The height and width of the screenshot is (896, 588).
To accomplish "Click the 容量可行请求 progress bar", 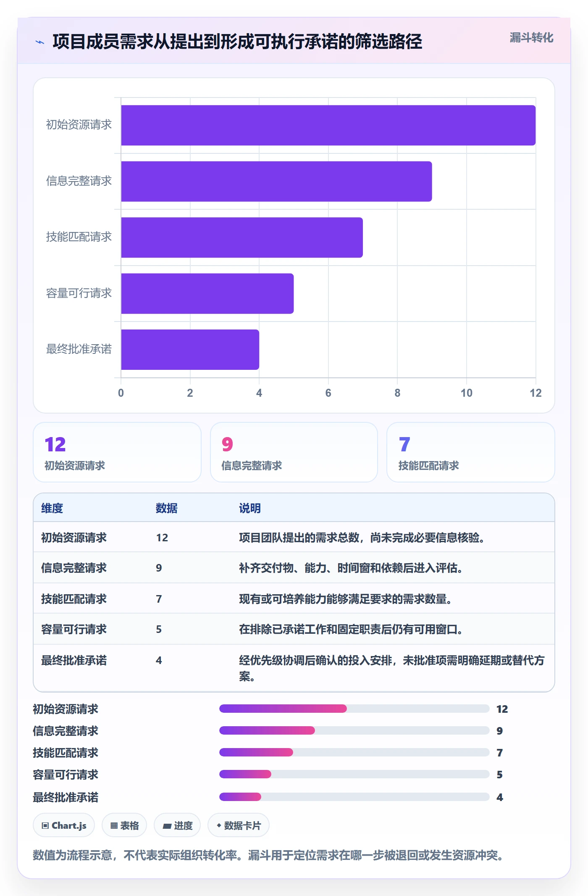I will (354, 774).
